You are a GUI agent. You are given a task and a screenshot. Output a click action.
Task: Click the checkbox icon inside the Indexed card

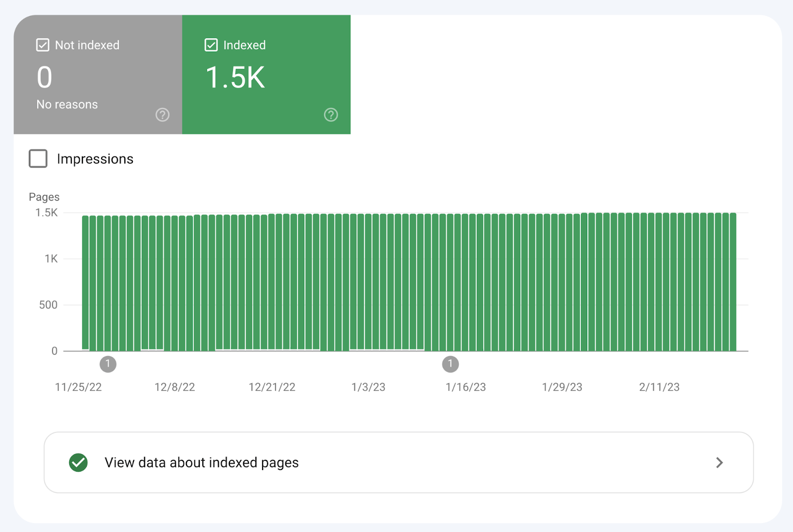pyautogui.click(x=211, y=45)
